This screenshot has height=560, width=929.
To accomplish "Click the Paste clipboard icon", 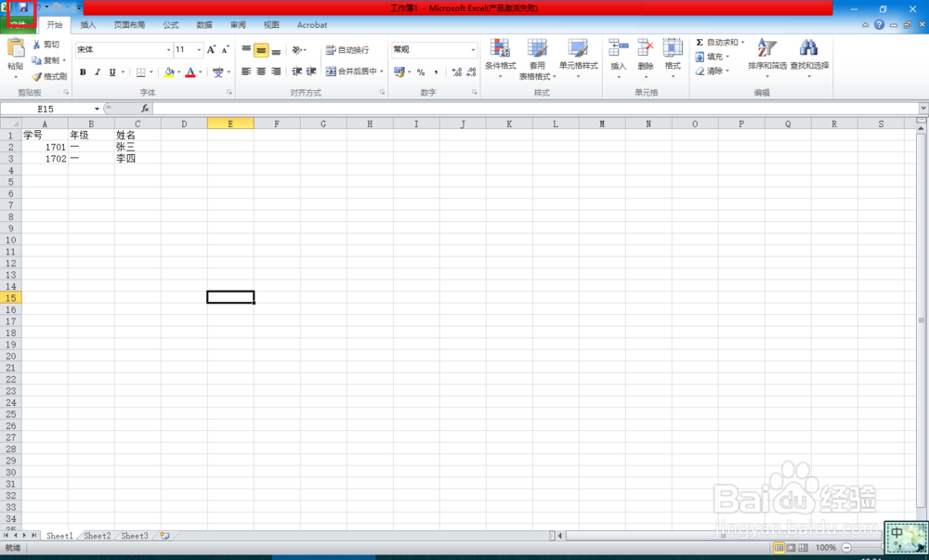I will coord(16,48).
